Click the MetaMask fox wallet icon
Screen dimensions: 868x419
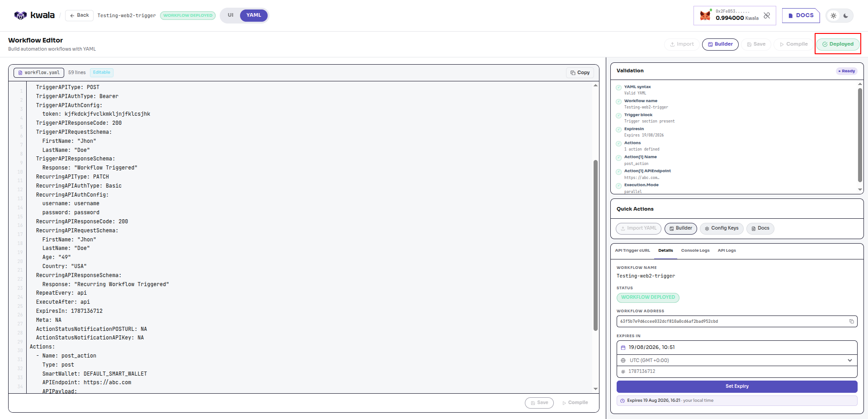pyautogui.click(x=705, y=15)
